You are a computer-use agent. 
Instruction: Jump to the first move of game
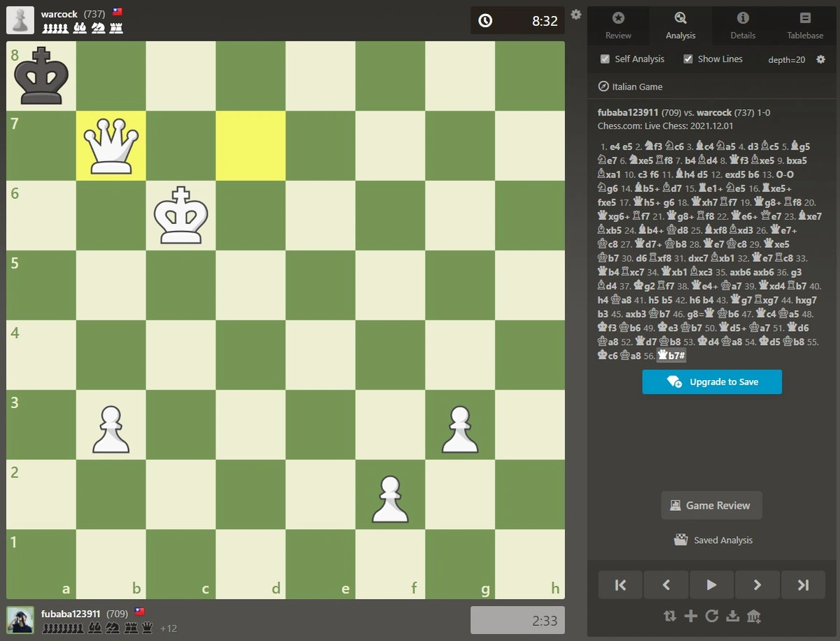(x=620, y=585)
